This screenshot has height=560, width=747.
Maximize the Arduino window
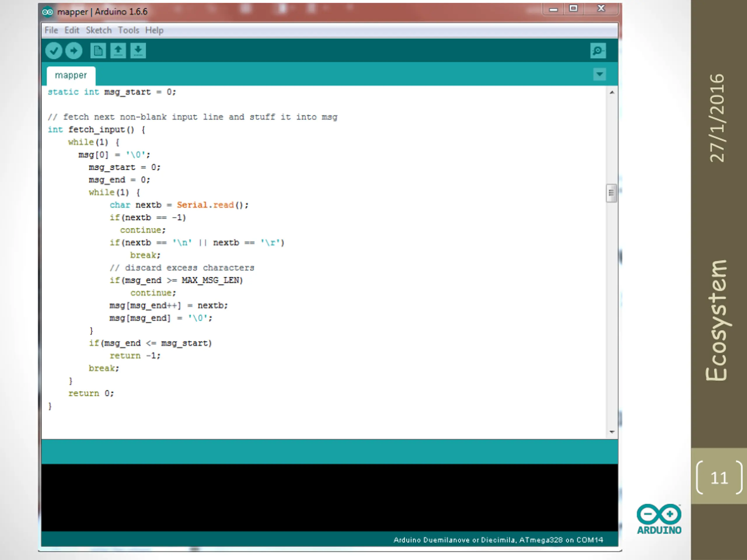tap(573, 8)
